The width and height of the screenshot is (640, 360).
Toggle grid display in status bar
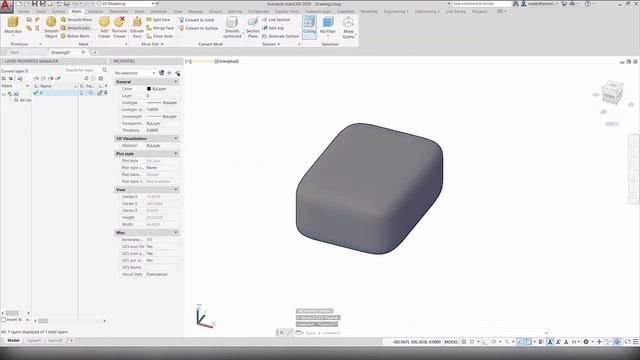point(464,342)
